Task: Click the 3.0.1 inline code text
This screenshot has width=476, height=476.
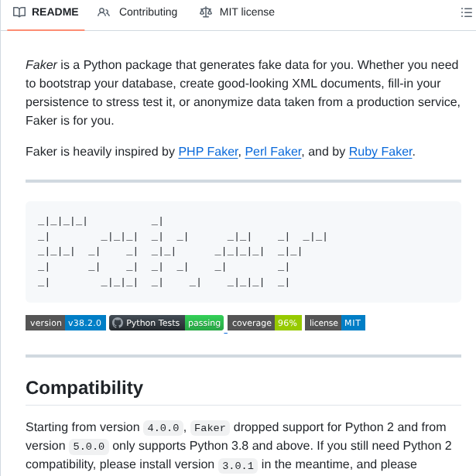Action: pyautogui.click(x=239, y=464)
